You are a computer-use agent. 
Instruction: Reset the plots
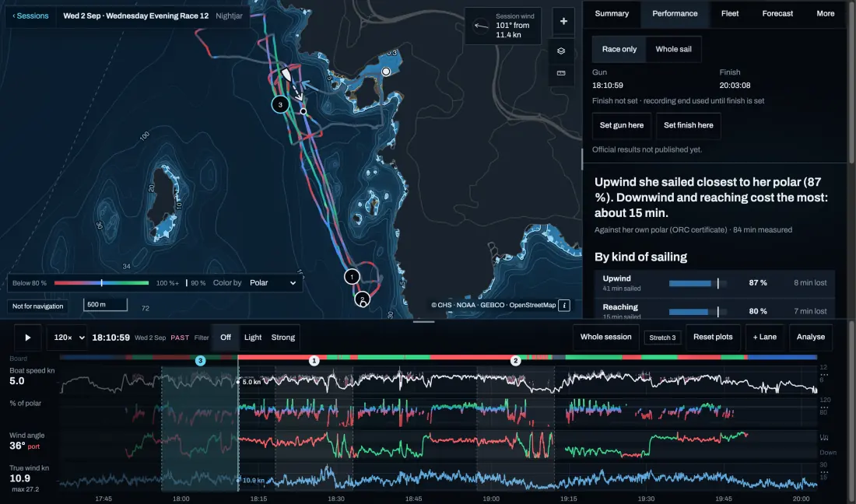tap(713, 337)
